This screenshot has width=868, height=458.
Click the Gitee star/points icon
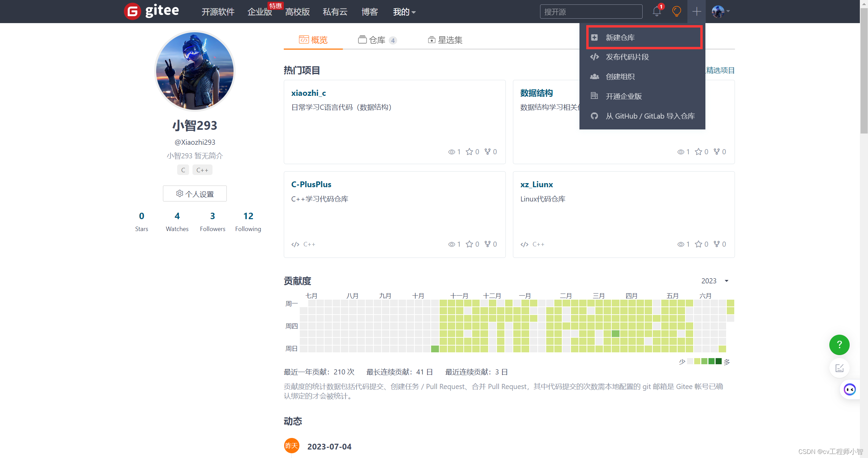[x=676, y=11]
